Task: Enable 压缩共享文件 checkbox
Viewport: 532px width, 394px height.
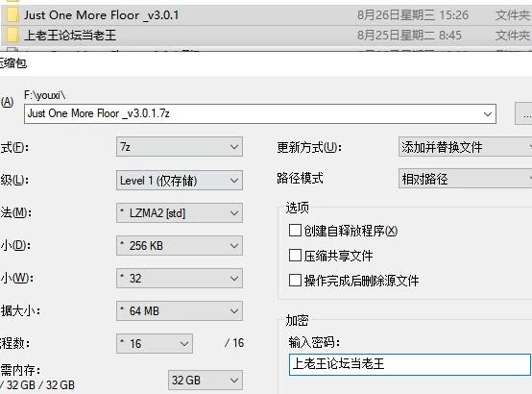Action: point(295,256)
